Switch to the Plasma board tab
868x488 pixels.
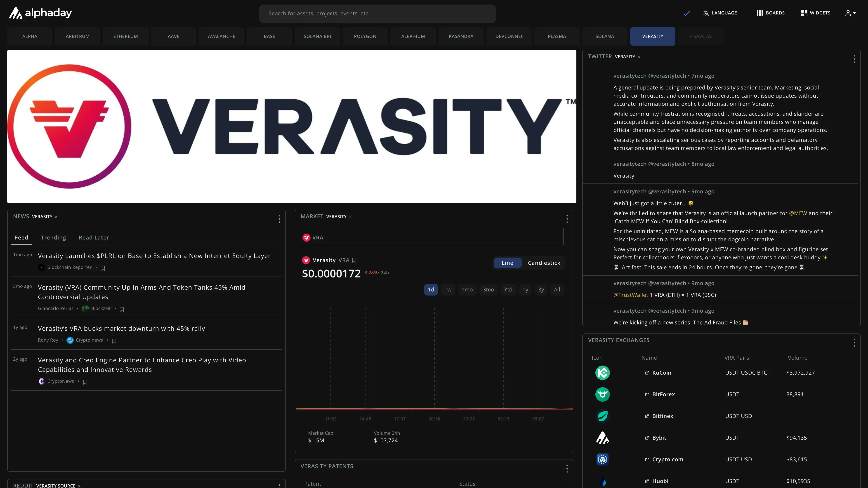pyautogui.click(x=557, y=36)
